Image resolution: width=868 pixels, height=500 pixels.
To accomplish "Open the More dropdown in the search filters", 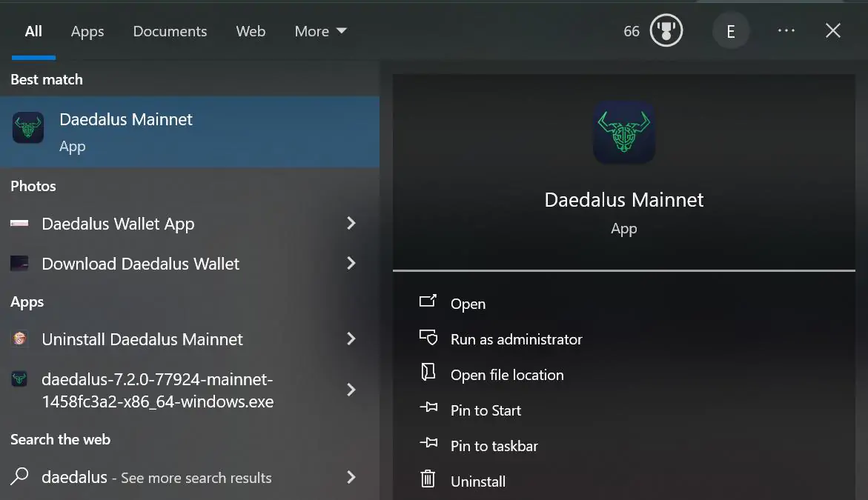I will 319,31.
